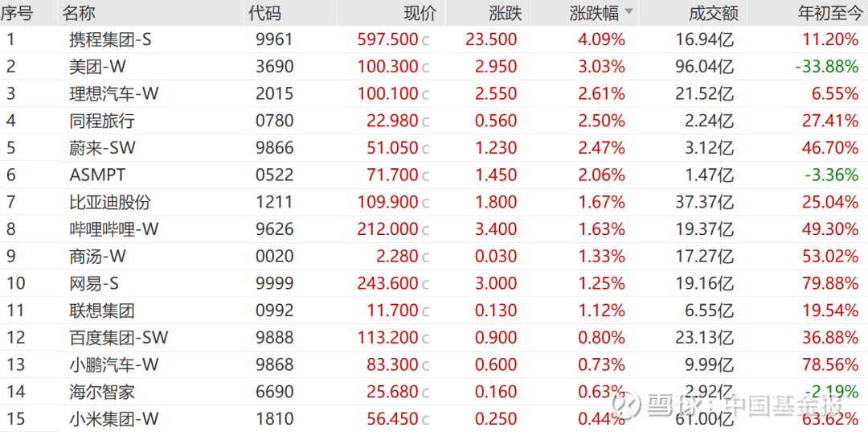Open the 哔哩哔哩-W stock entry
The height and width of the screenshot is (432, 868).
[x=113, y=229]
